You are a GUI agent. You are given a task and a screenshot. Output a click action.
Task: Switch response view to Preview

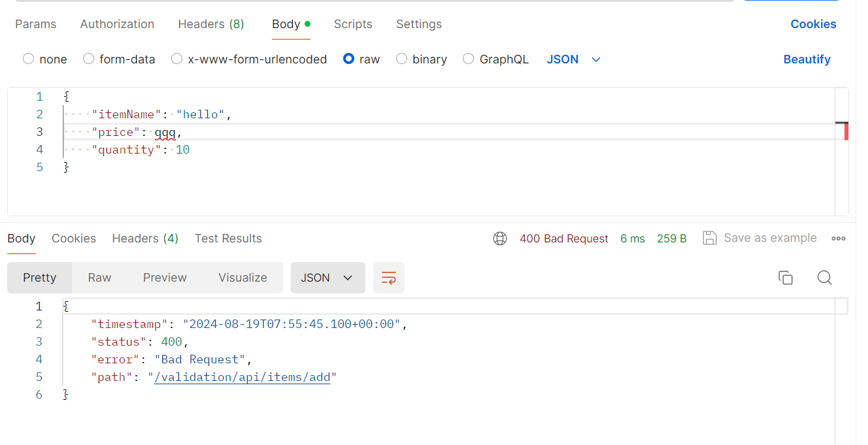165,278
